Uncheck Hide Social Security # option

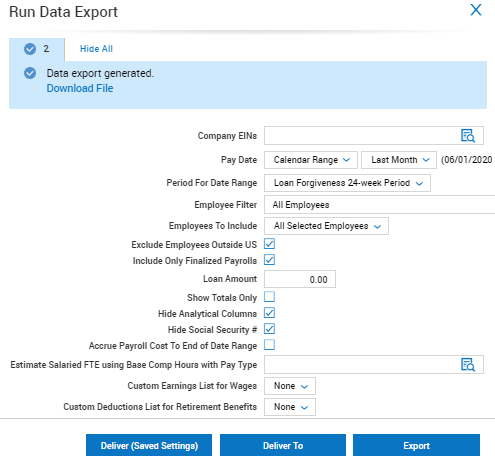click(269, 329)
